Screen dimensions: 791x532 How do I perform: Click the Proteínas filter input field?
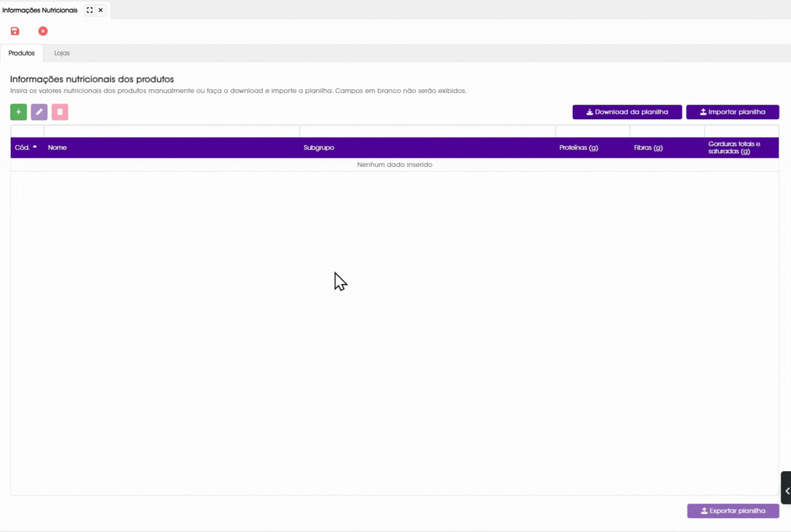click(592, 131)
